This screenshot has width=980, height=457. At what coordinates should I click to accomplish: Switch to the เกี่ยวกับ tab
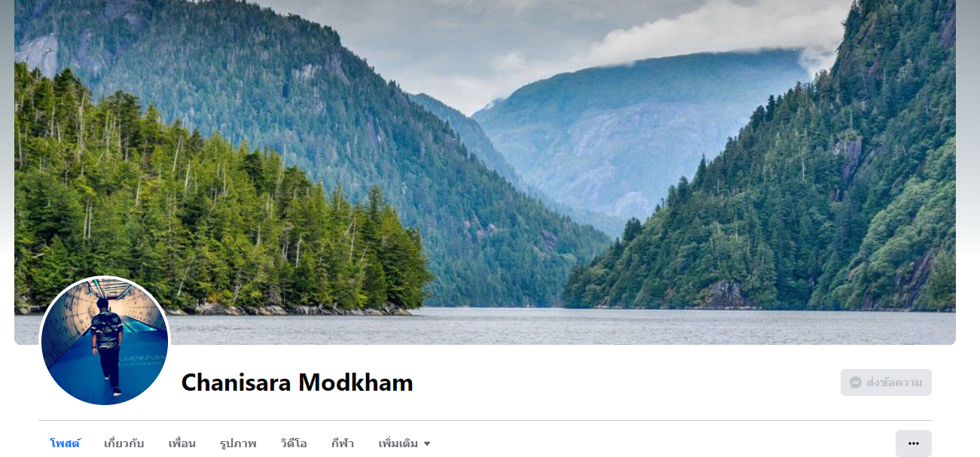point(124,443)
